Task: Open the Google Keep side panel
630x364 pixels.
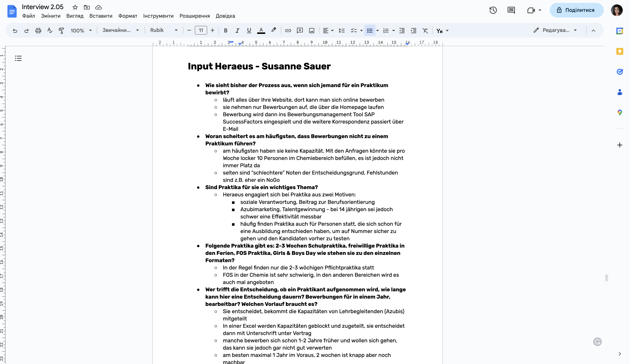Action: [619, 51]
